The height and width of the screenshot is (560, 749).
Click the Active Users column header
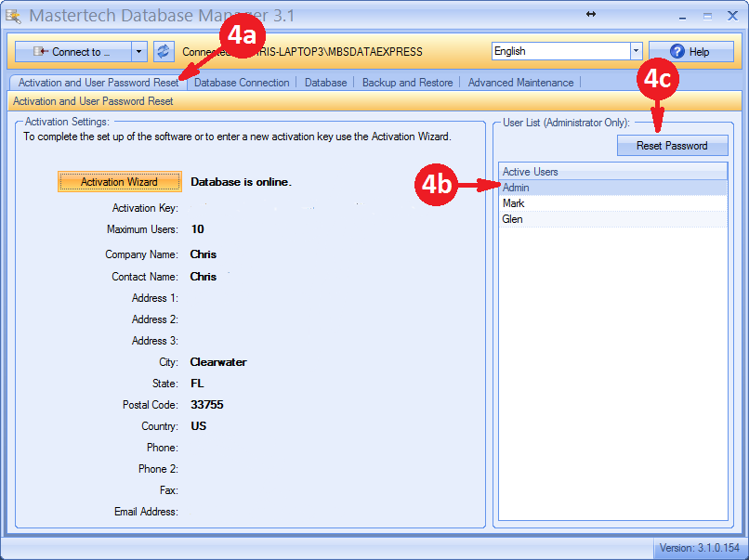pos(613,172)
